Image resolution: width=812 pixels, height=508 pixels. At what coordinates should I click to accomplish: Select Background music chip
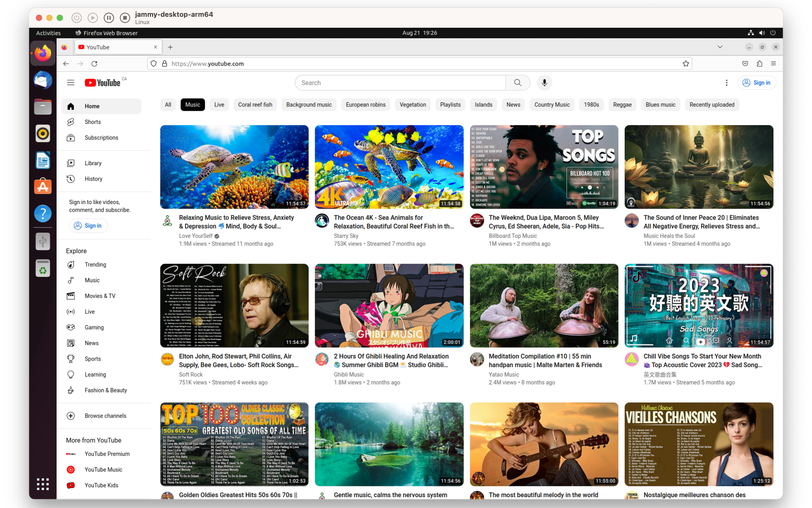coord(309,105)
